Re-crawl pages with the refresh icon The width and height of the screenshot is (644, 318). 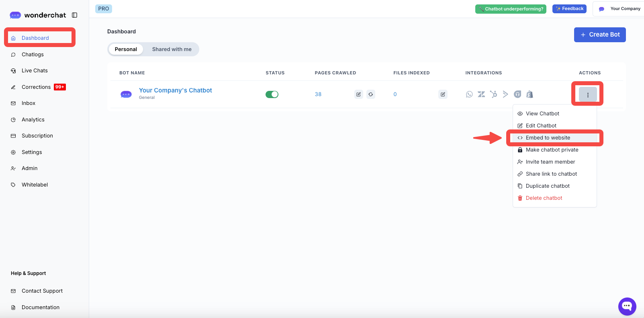tap(370, 94)
